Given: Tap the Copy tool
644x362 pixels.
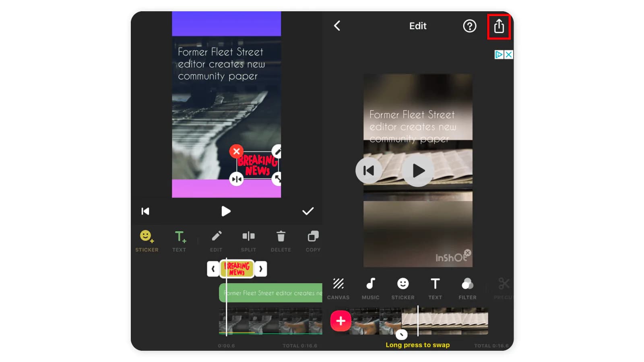Looking at the screenshot, I should coord(313,241).
